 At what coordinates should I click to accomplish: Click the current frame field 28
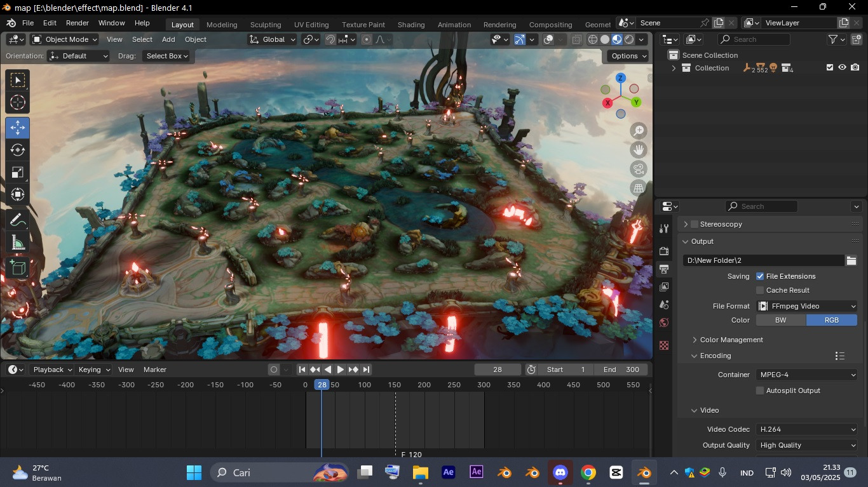pos(498,370)
